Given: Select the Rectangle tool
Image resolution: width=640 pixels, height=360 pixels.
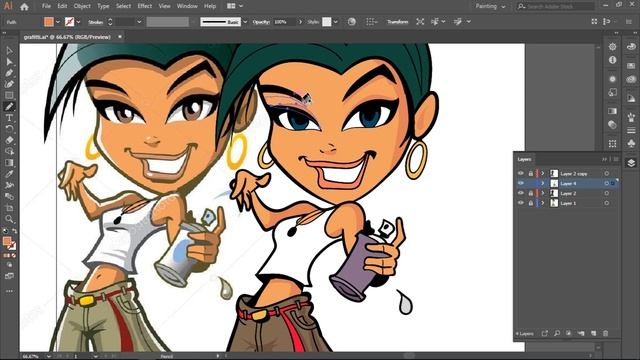Looking at the screenshot, I should point(9,95).
